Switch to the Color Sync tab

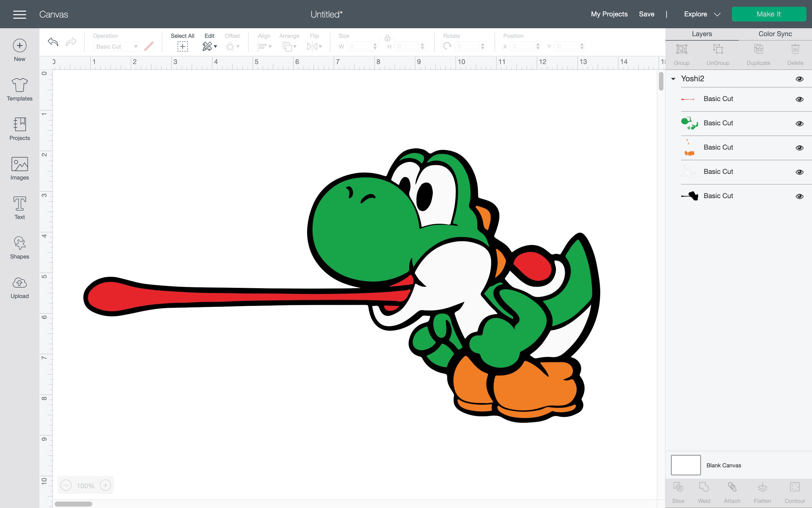tap(775, 34)
